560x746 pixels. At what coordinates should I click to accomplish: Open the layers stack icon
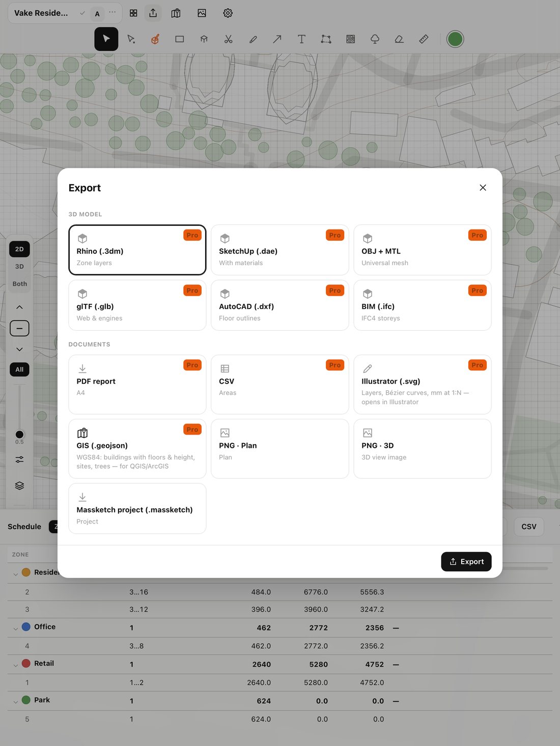19,485
